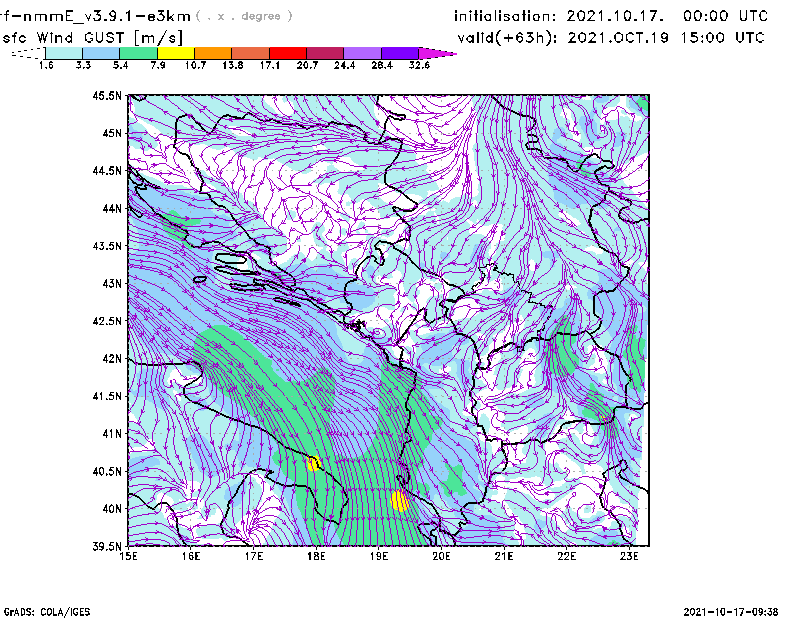Click the yellow gust spot near 18E 40.5N

click(313, 463)
